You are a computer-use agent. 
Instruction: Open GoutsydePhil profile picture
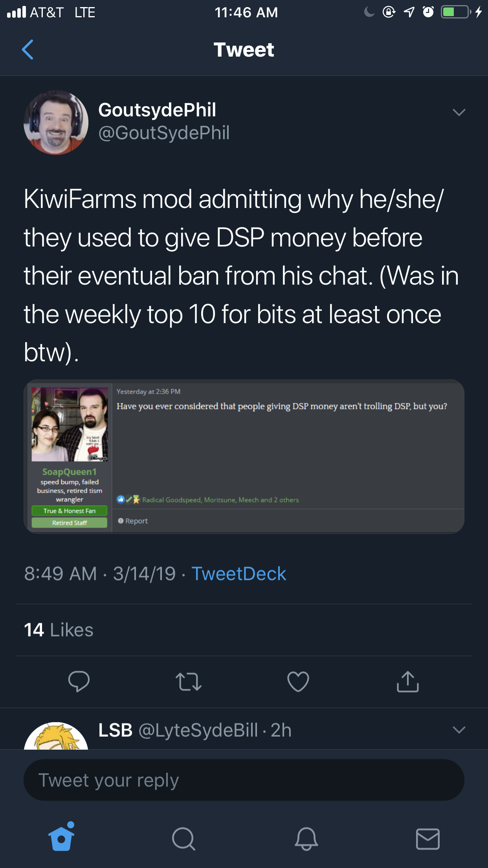click(x=56, y=122)
